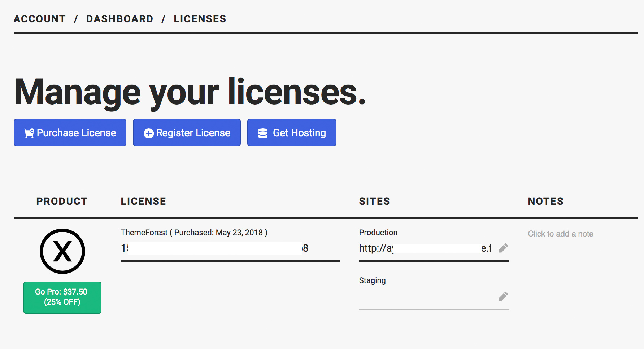The width and height of the screenshot is (644, 349).
Task: Focus the empty Staging site field
Action: tap(426, 297)
